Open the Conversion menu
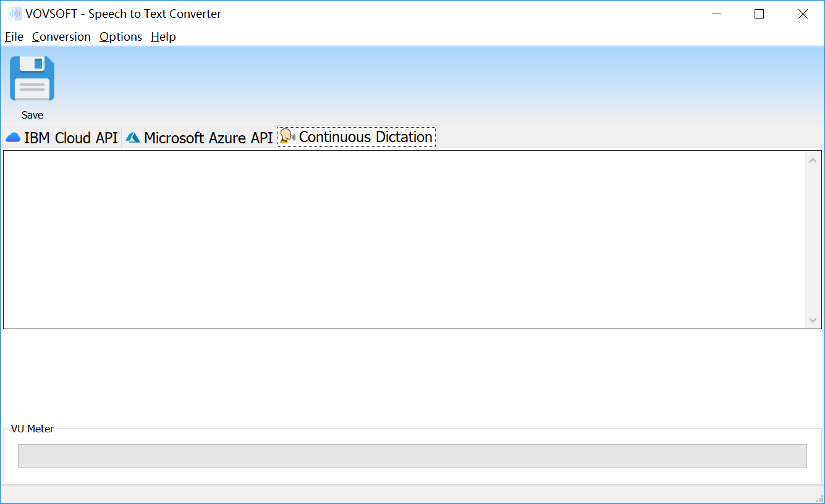825x504 pixels. click(61, 36)
